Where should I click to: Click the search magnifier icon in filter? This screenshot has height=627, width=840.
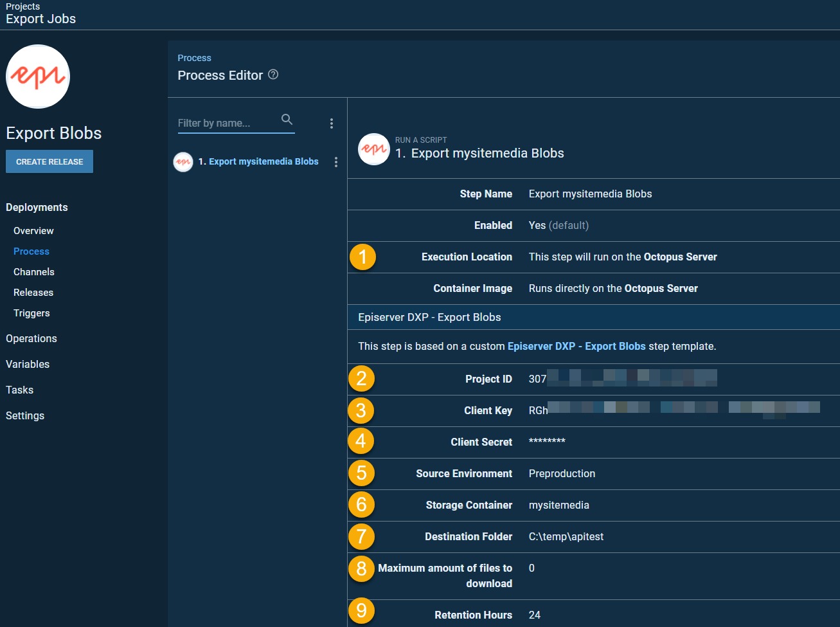tap(287, 120)
